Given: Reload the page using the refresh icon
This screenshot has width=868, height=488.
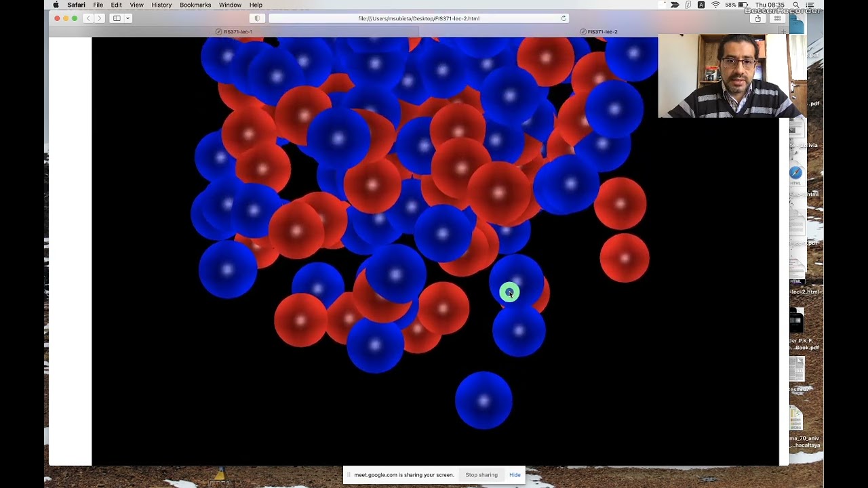Looking at the screenshot, I should click(564, 18).
